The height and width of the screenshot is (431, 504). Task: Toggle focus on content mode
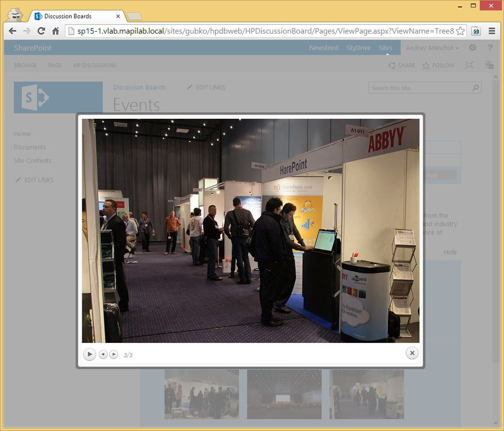[469, 65]
